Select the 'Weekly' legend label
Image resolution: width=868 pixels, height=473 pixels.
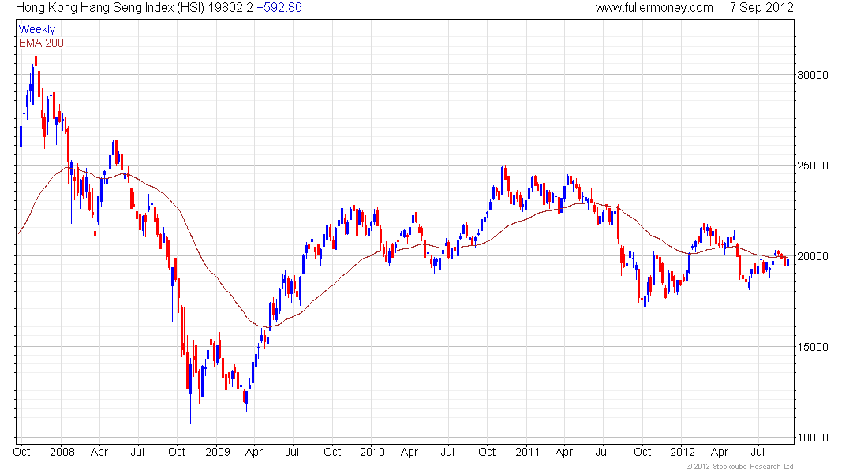pos(37,29)
